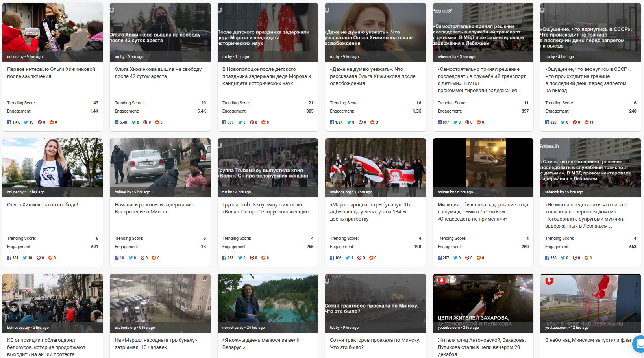Click Reddit icon on Милиция объяснила задержание card
Image resolution: width=644 pixels, height=358 pixels.
click(479, 258)
